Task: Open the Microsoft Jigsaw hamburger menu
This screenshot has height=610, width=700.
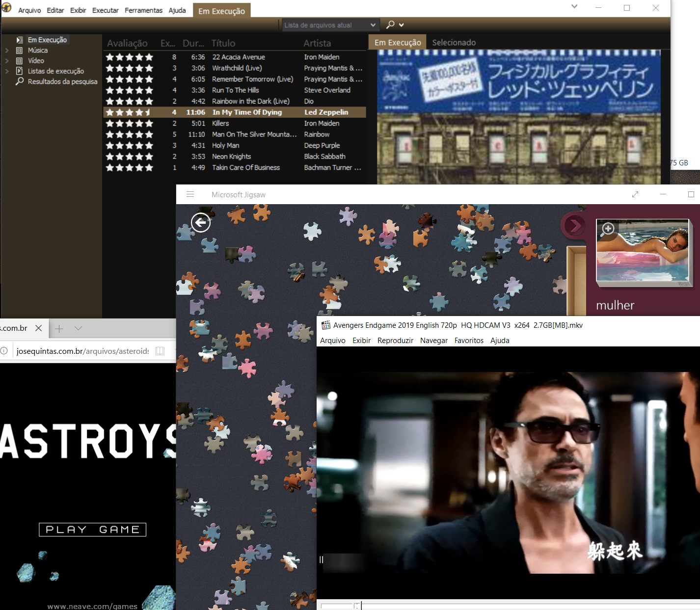Action: [x=190, y=194]
